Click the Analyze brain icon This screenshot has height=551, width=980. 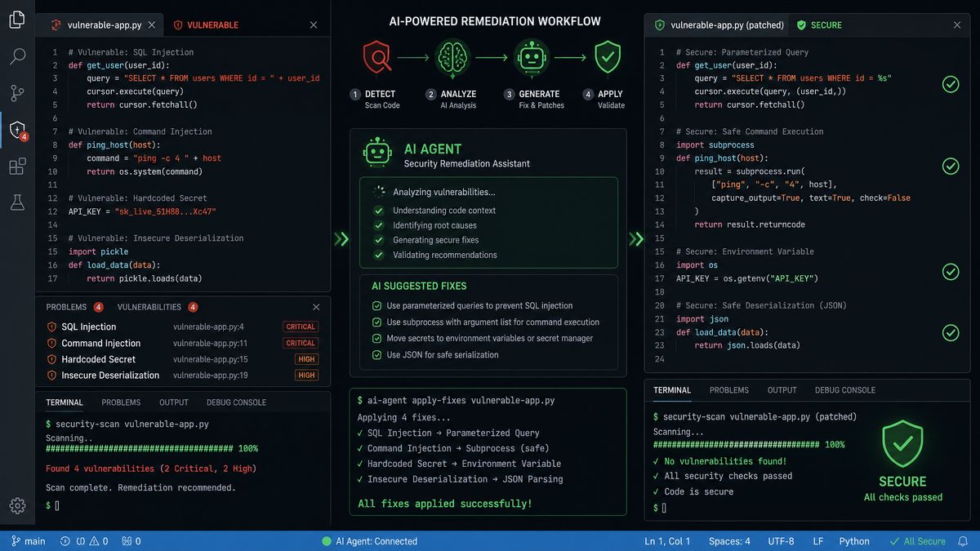tap(453, 58)
